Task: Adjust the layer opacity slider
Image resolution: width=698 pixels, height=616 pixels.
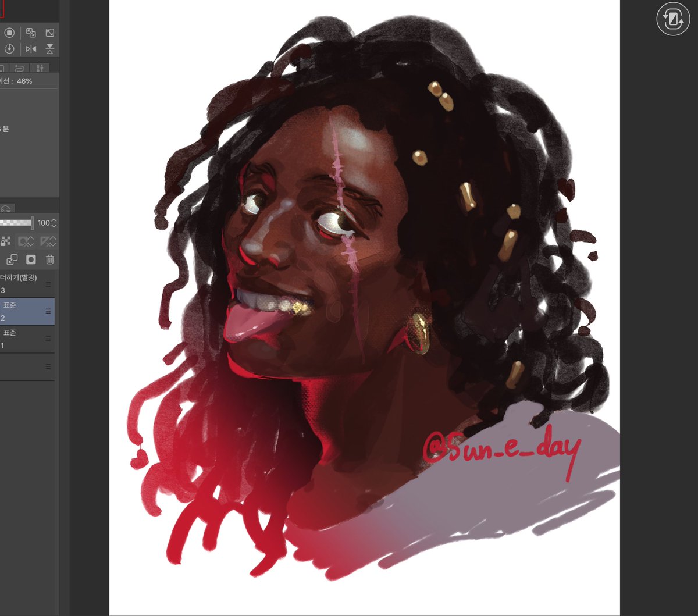Action: click(x=17, y=223)
